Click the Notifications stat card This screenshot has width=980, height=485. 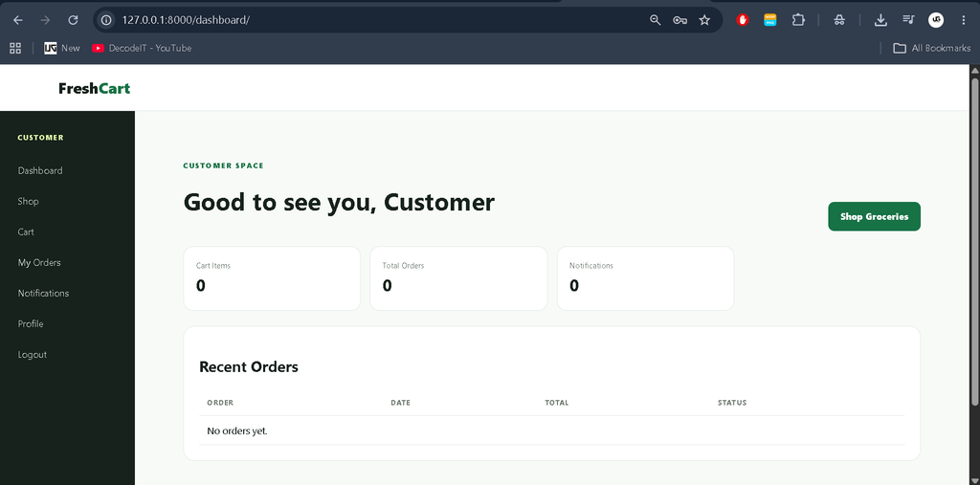645,278
